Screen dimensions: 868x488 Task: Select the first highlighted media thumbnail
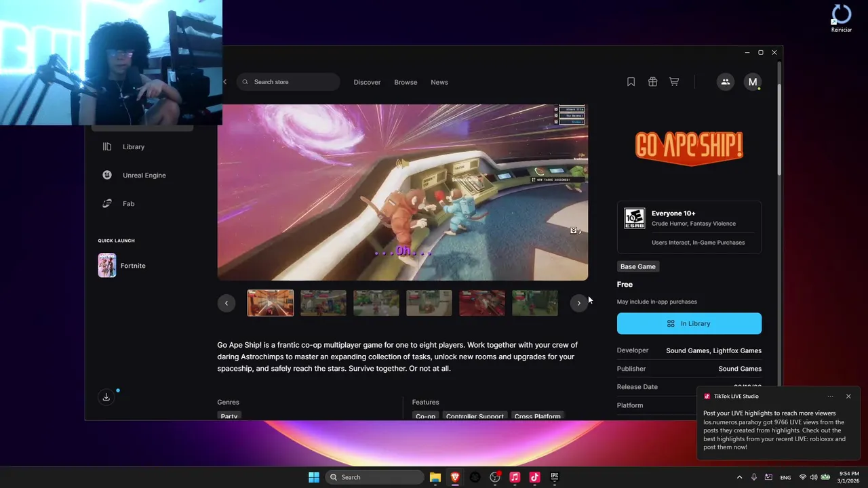pos(271,303)
